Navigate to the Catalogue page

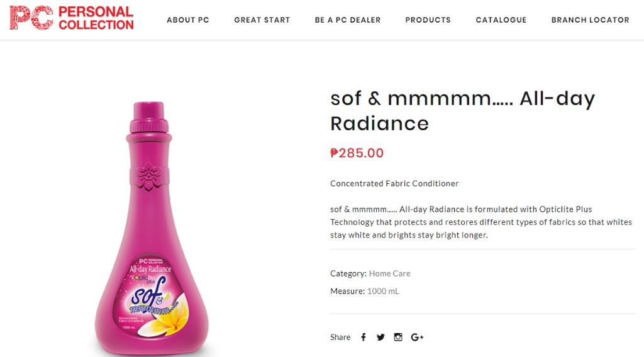[x=501, y=20]
